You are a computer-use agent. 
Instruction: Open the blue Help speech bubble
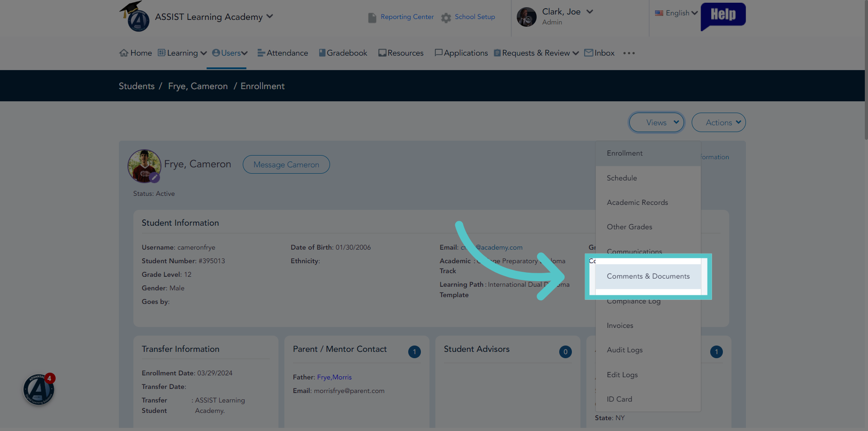[723, 16]
